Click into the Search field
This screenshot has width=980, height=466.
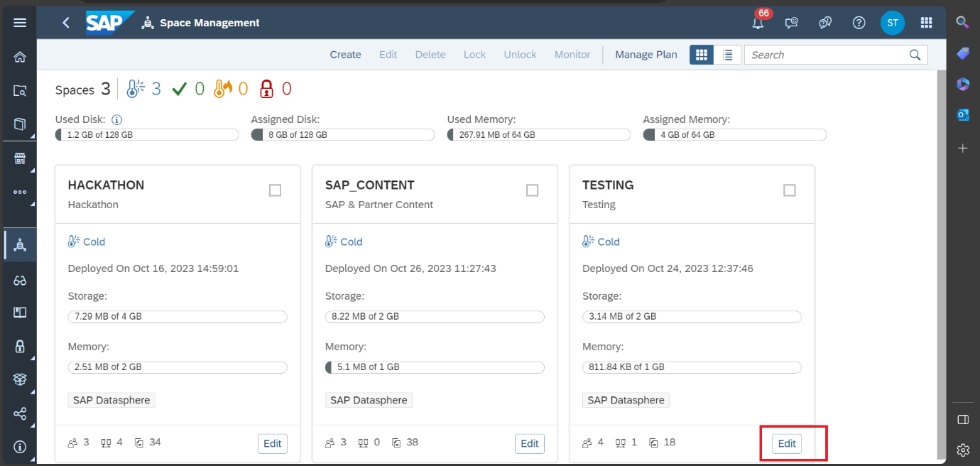pyautogui.click(x=827, y=55)
